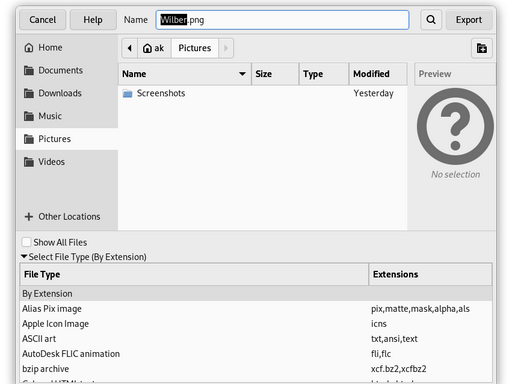
Task: Select the By Extension file type row
Action: tap(256, 294)
